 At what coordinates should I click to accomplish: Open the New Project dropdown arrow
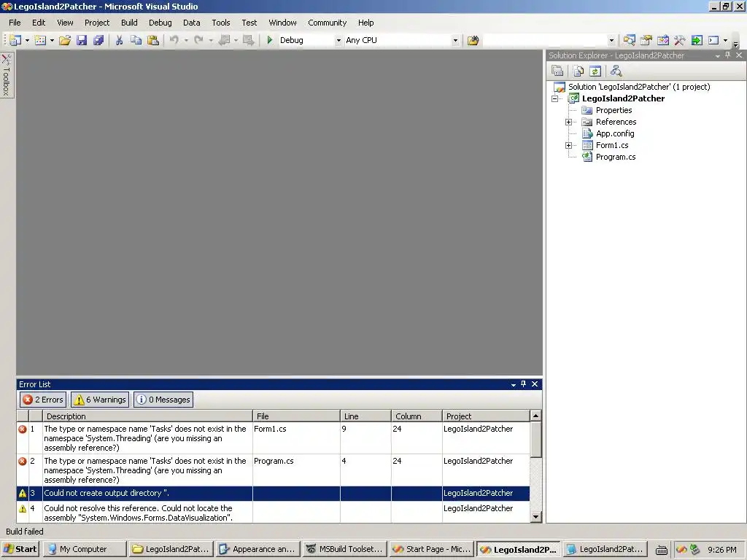[x=27, y=41]
